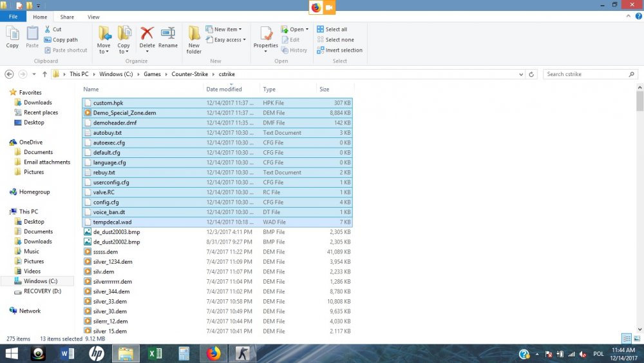Open the View ribbon tab
This screenshot has height=363, width=644.
point(93,17)
